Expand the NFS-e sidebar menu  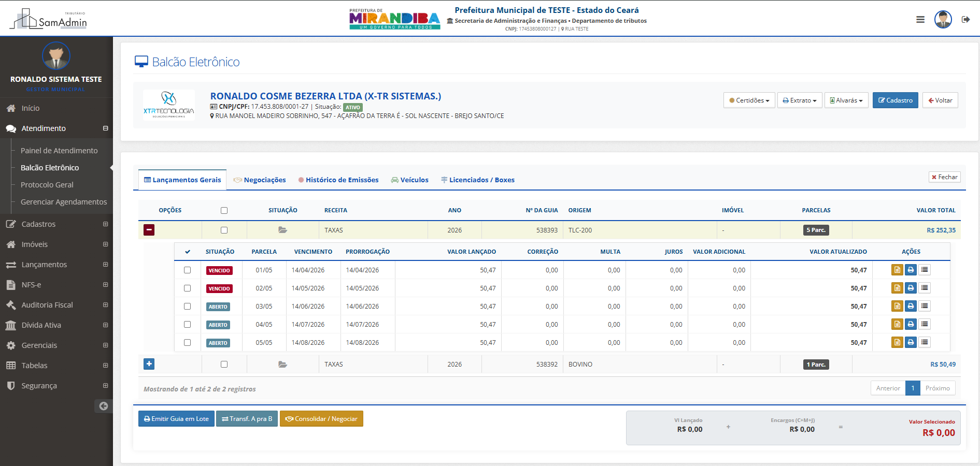56,285
